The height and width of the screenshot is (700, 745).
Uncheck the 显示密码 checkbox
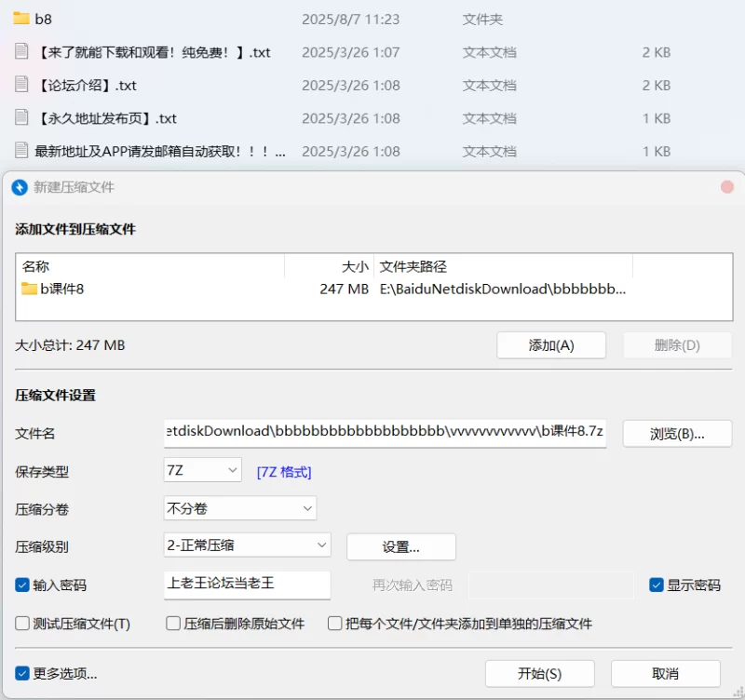pos(657,585)
